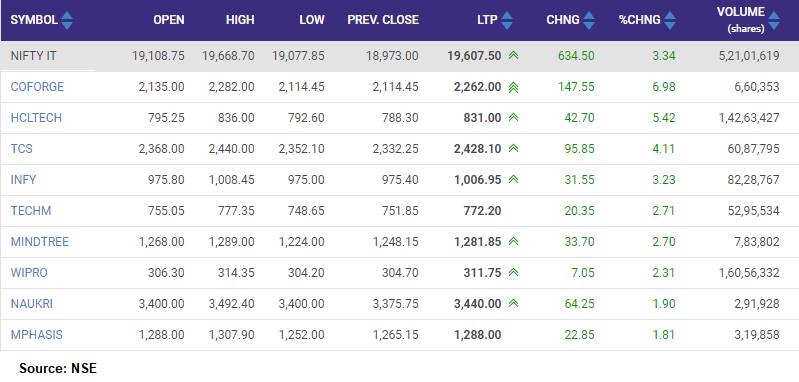Open the HCLTECH stock link

coord(36,118)
